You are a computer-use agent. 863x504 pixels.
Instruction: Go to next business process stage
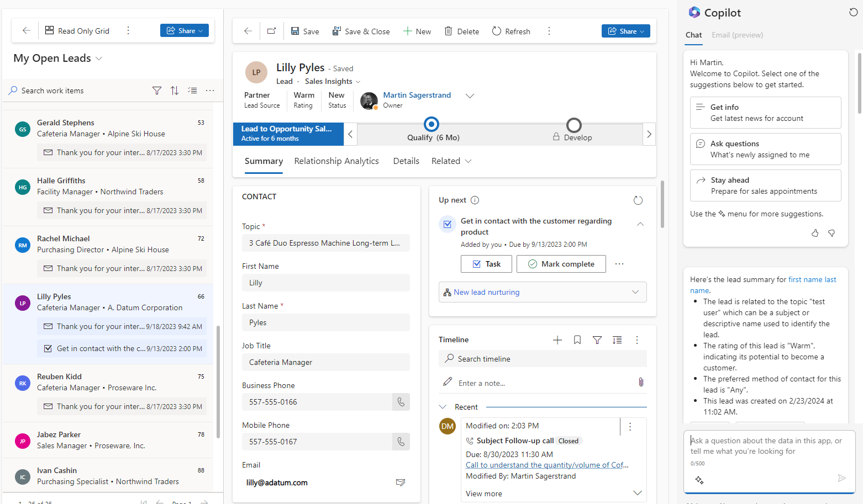point(649,134)
